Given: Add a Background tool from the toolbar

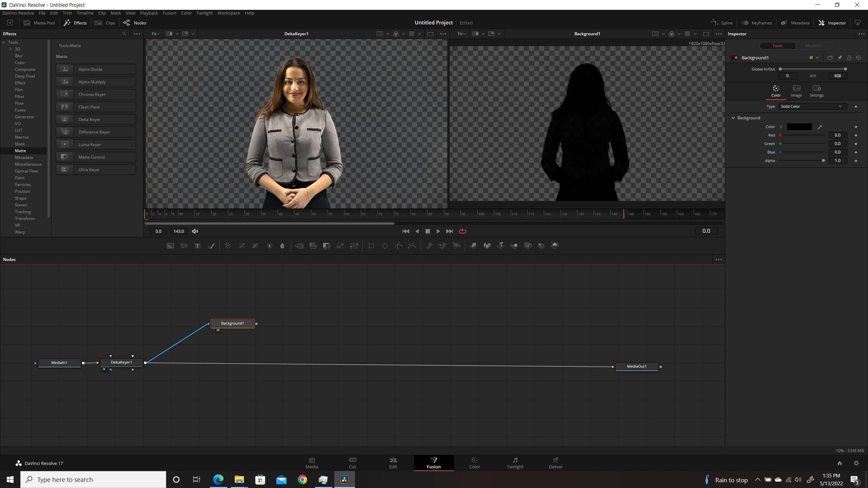Looking at the screenshot, I should (x=170, y=246).
